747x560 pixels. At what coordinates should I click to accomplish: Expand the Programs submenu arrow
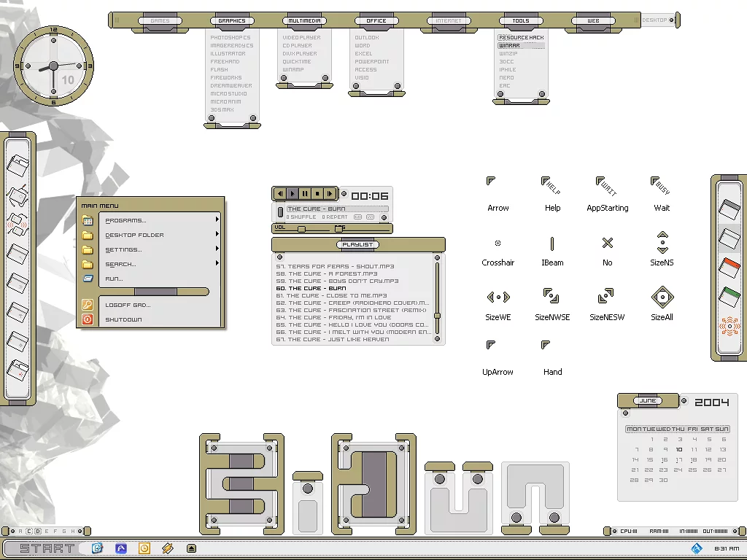coord(217,220)
